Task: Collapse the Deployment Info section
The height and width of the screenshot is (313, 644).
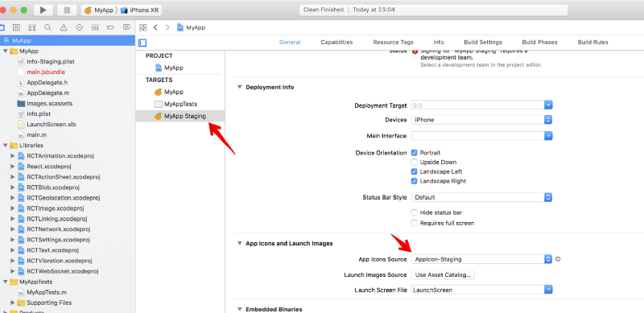Action: 239,87
